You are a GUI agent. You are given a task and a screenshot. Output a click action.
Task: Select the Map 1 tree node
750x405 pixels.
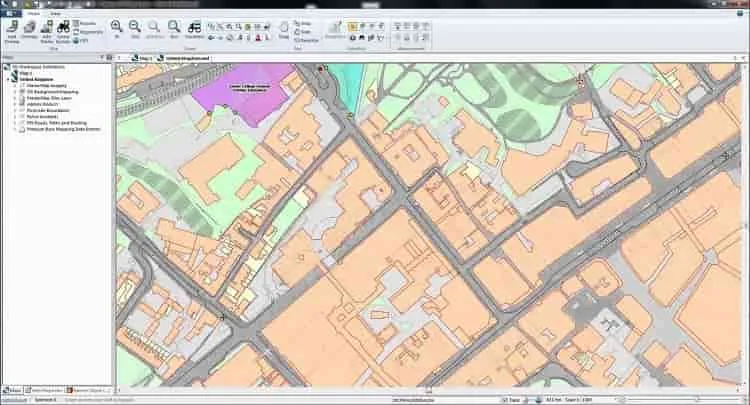tap(26, 73)
